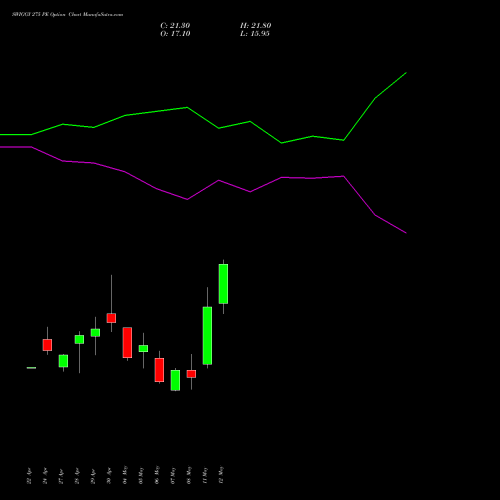
Task: Click the '07 May' date axis label
Action: (x=173, y=475)
